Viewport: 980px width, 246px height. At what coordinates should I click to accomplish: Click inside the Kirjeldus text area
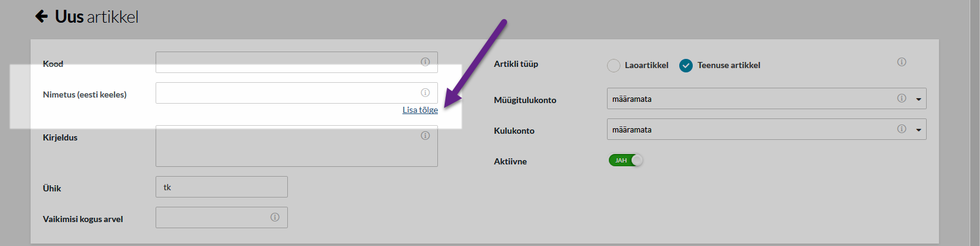click(x=296, y=146)
